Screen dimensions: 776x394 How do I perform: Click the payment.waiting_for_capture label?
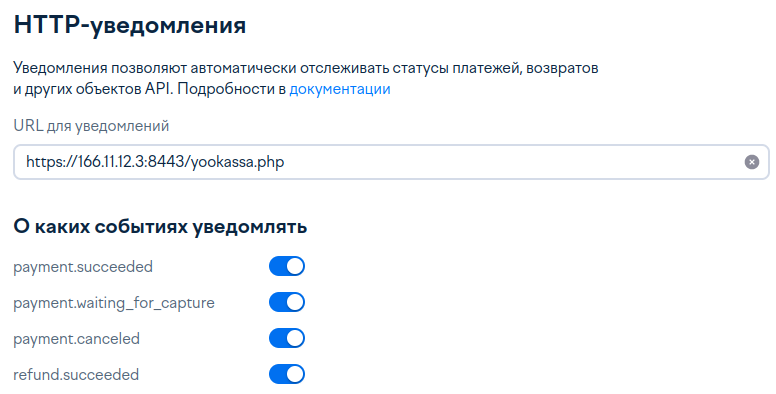(114, 303)
